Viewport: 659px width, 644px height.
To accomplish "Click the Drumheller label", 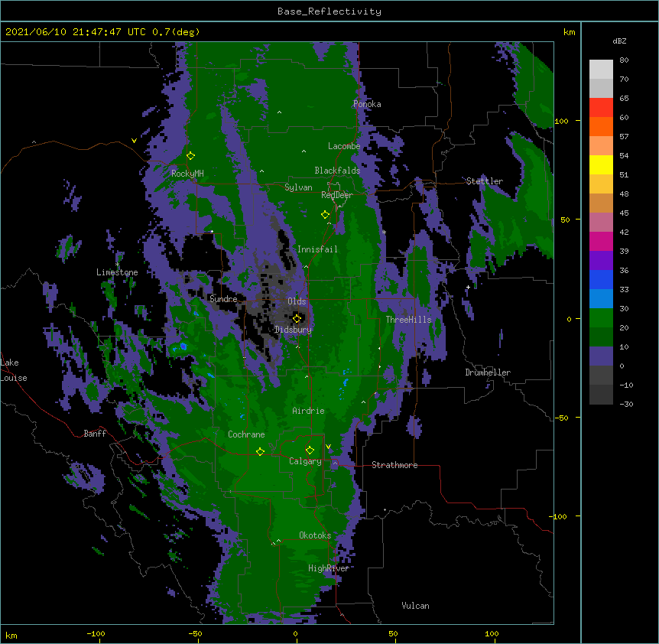I will 488,372.
